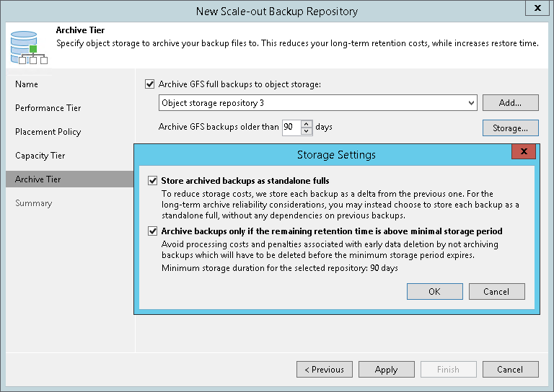Viewport: 554px width, 392px height.
Task: Decrease archive days with down arrow
Action: [x=307, y=131]
